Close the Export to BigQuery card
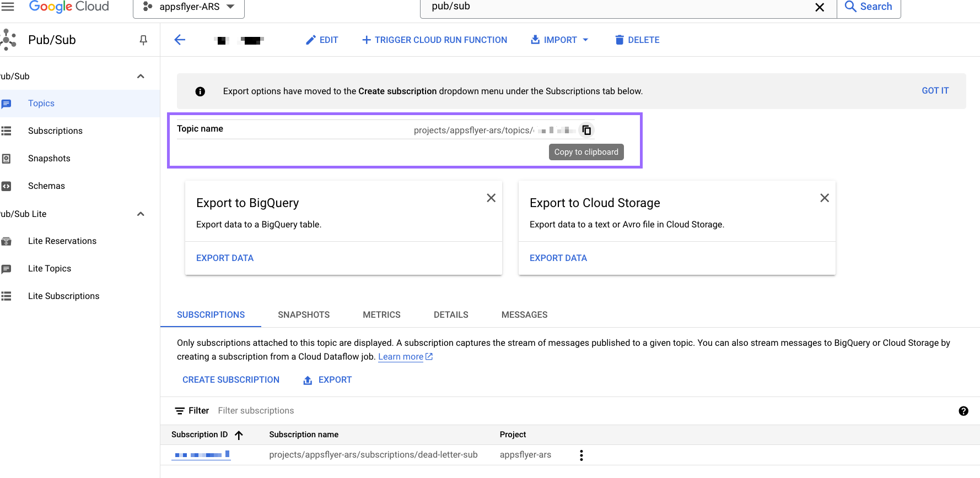Image resolution: width=980 pixels, height=478 pixels. [491, 198]
